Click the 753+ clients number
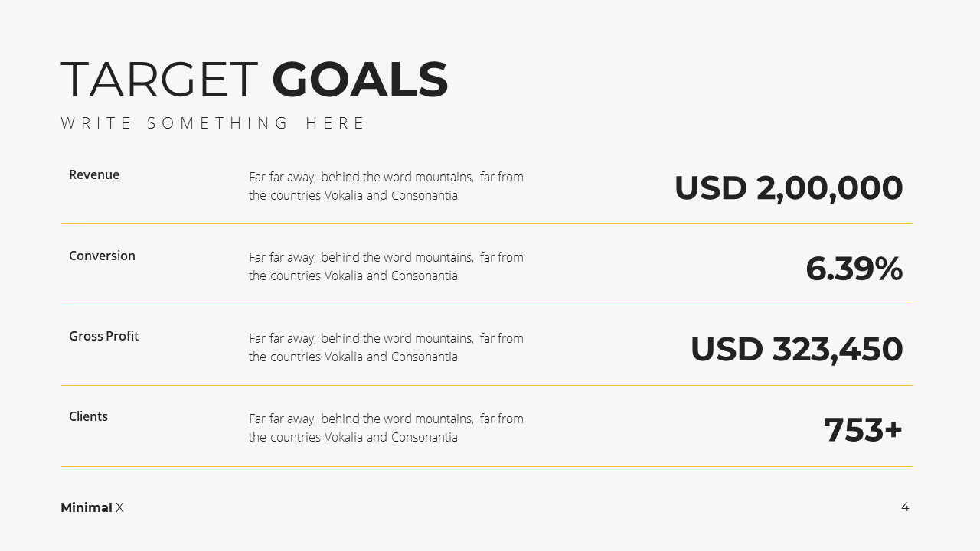Screen dimensions: 980x551 coord(864,429)
